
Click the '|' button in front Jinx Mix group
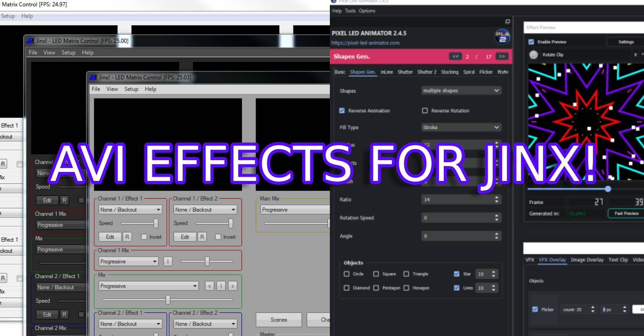(x=221, y=286)
